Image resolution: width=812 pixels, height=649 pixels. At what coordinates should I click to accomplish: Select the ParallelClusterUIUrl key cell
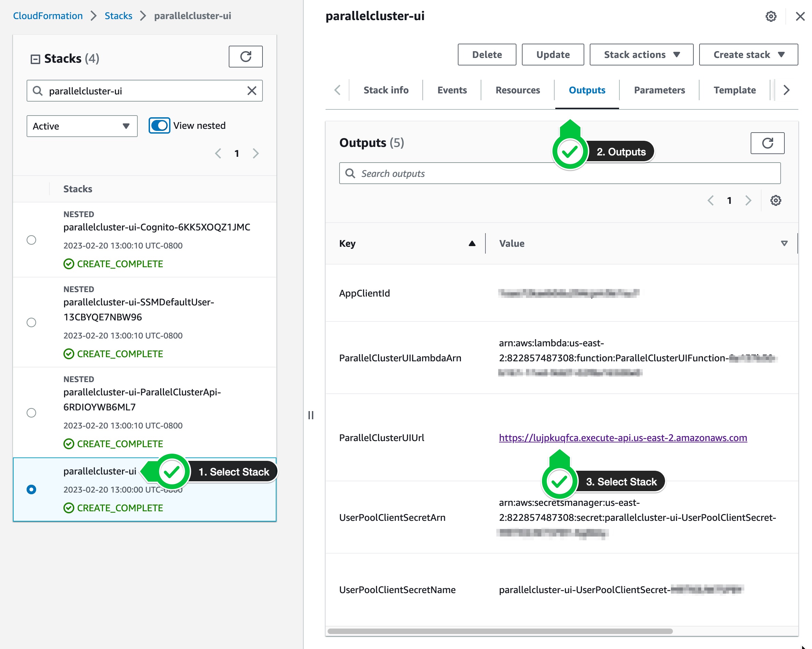point(382,438)
